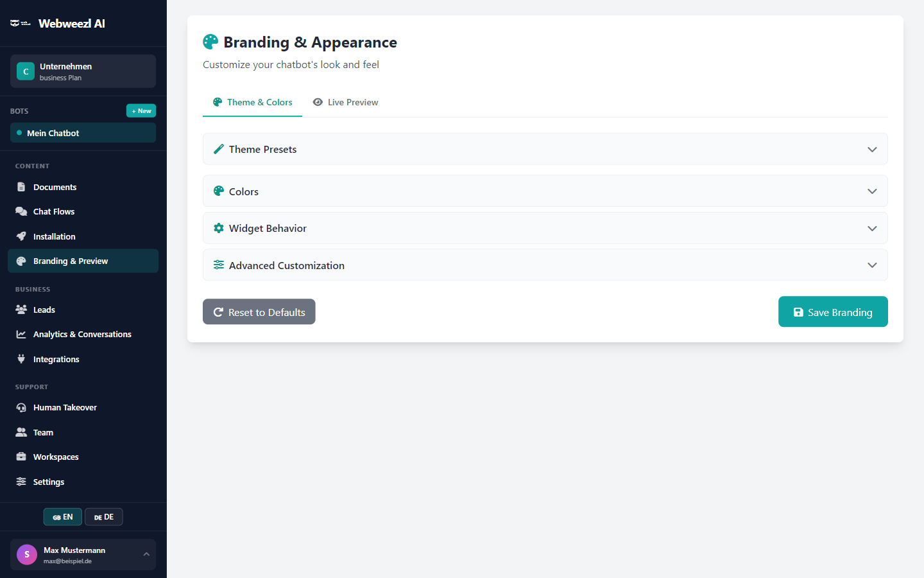Select the Leads icon in the Business section
The width and height of the screenshot is (924, 578).
tap(20, 310)
